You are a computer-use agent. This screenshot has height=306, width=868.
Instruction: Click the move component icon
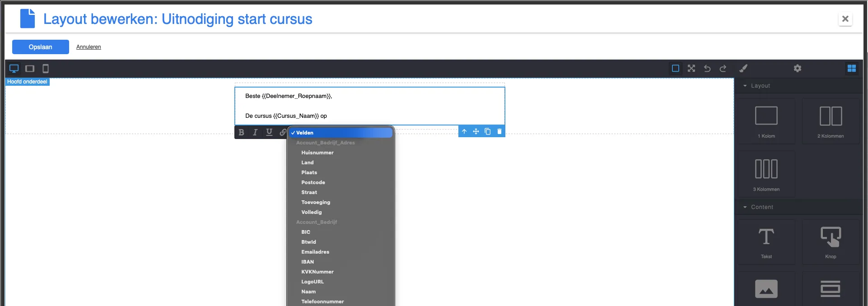point(476,131)
